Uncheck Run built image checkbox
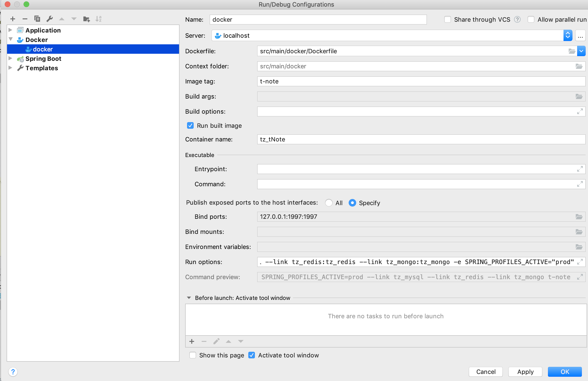 (x=190, y=126)
